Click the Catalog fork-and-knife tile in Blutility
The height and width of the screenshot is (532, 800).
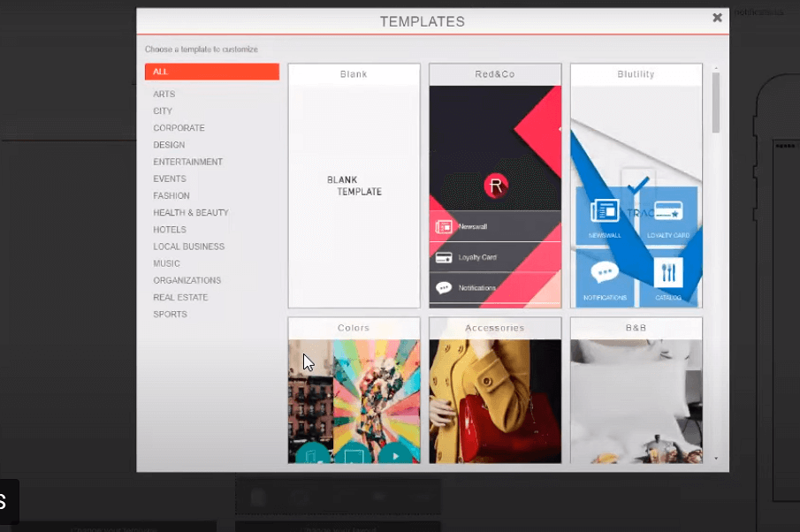668,276
